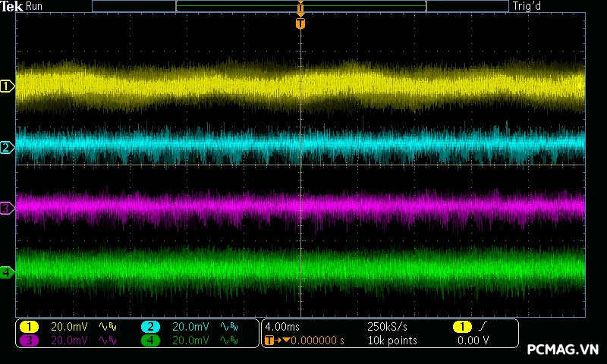Click the orange trigger position T marker

pos(300,24)
